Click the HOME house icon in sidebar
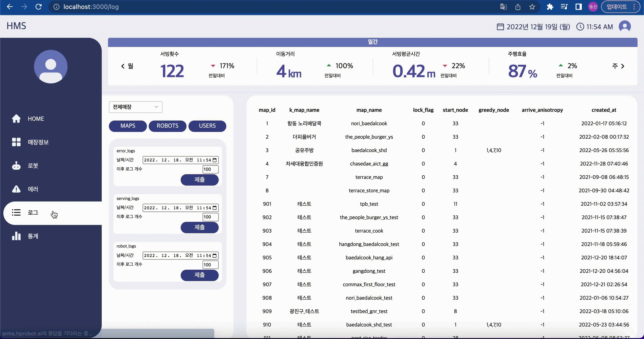This screenshot has height=339, width=644. (16, 119)
